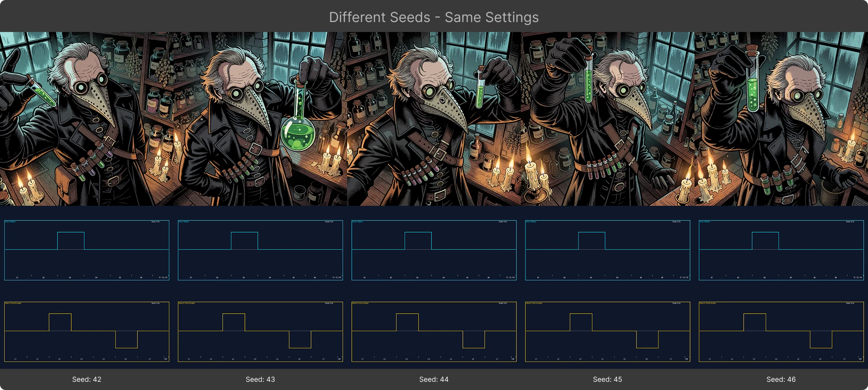Click the 'Different Seeds - Same Settings' title
This screenshot has width=868, height=390.
tap(434, 17)
